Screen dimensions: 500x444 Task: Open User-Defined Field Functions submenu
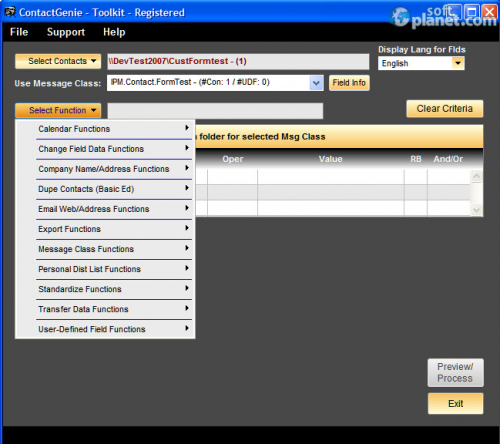click(x=105, y=329)
